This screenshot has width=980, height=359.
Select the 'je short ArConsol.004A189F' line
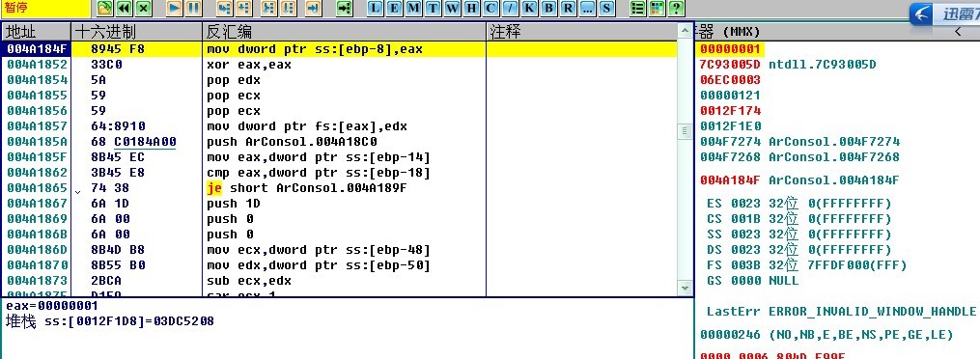tap(307, 188)
